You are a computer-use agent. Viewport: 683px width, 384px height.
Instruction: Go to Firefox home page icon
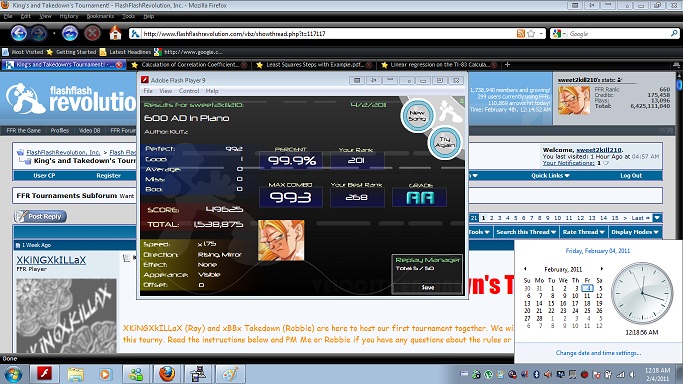(115, 33)
